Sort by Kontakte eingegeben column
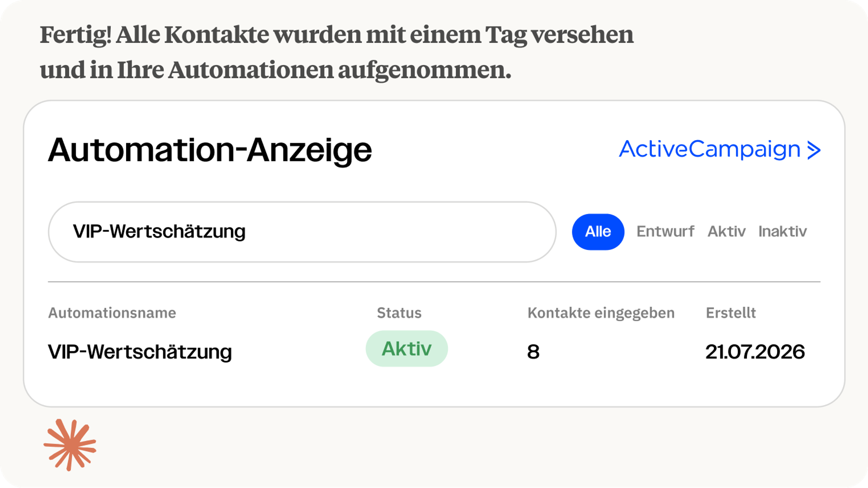The image size is (868, 488). [601, 313]
